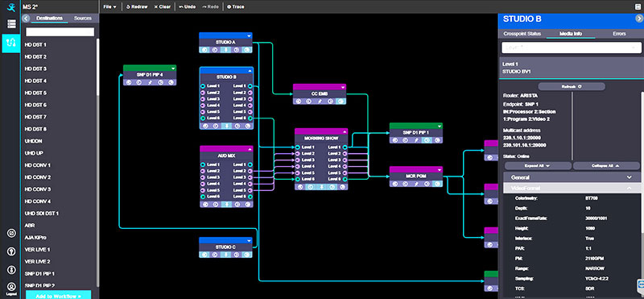The width and height of the screenshot is (644, 299).
Task: Toggle Level 1 output port on STUDIO B node
Action: 250,86
